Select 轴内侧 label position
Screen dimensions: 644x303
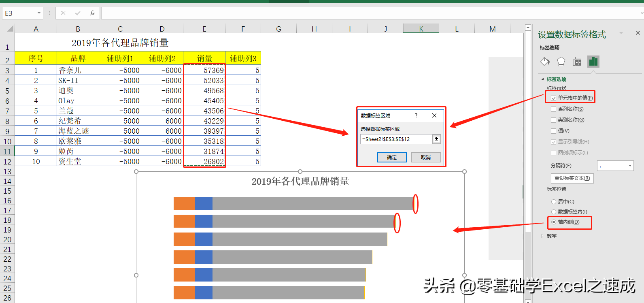554,222
